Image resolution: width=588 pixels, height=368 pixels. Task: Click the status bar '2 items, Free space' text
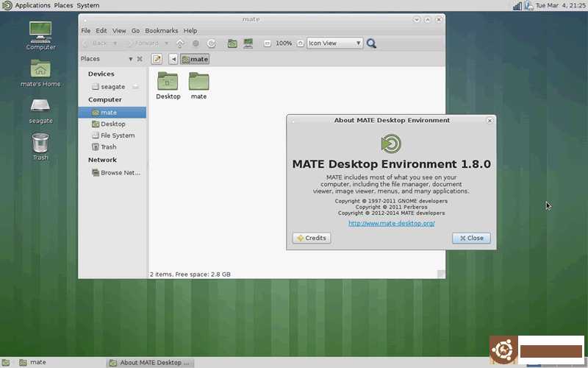click(x=190, y=275)
